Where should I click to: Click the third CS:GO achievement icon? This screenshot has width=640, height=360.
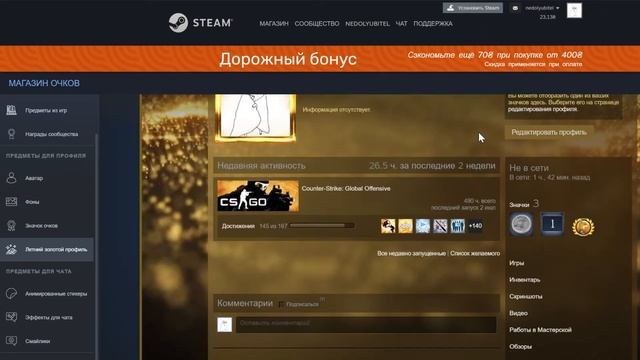click(423, 226)
